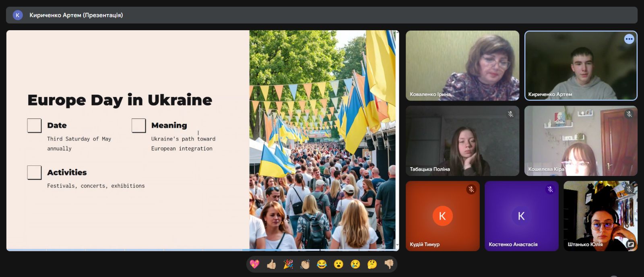Send the laughing with tears emoji
This screenshot has height=277, width=644.
tap(322, 264)
